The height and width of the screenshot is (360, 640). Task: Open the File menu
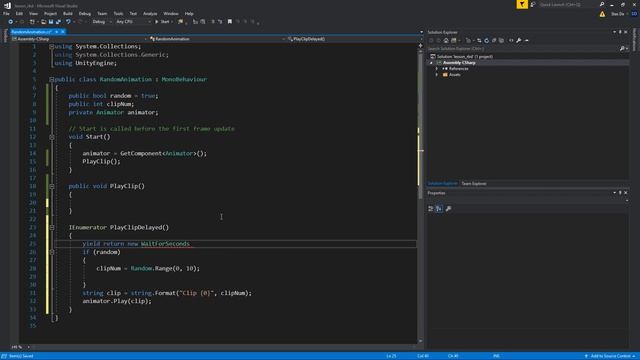click(x=6, y=13)
